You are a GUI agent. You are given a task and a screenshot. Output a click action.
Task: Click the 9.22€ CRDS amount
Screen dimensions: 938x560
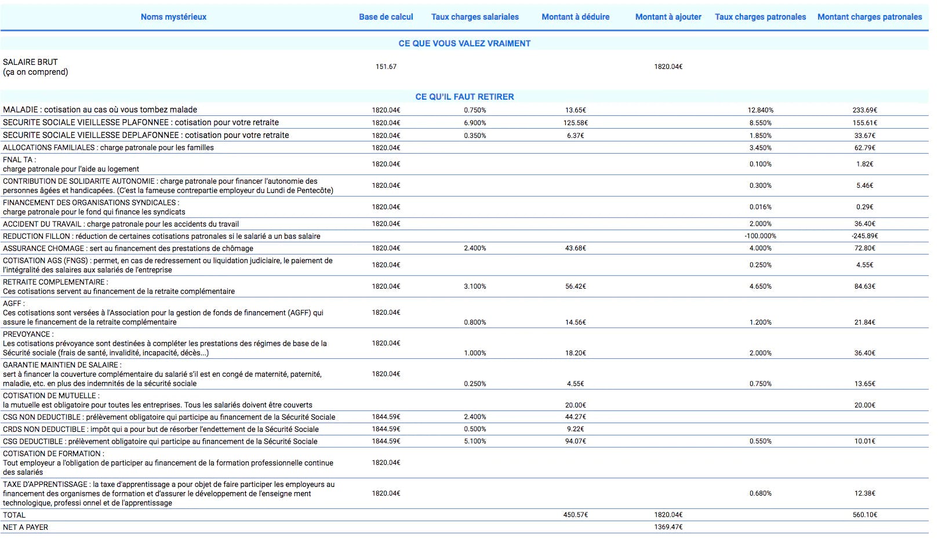(x=576, y=429)
